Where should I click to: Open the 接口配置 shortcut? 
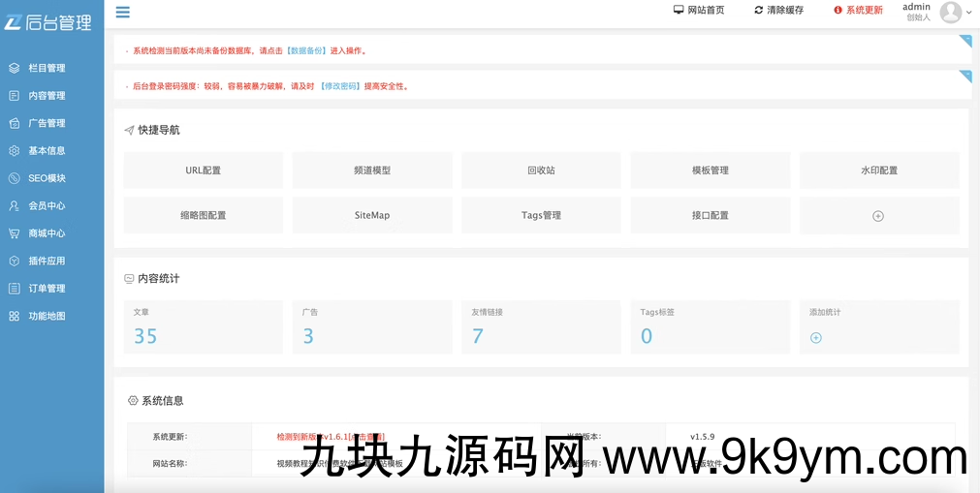click(710, 215)
